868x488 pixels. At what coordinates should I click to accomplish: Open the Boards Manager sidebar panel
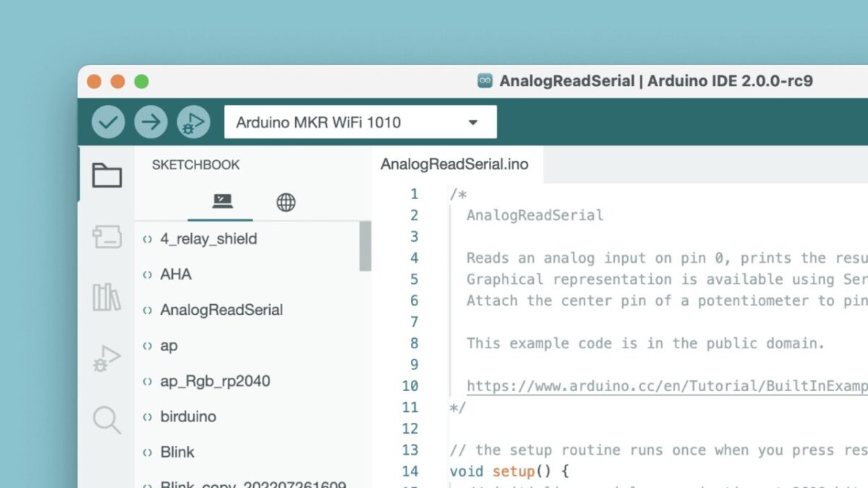(106, 237)
